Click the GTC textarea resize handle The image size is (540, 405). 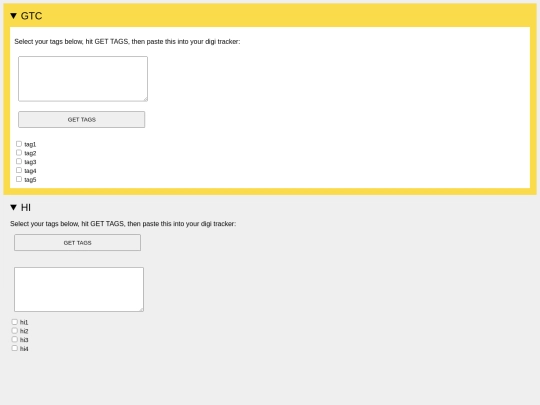(x=145, y=99)
